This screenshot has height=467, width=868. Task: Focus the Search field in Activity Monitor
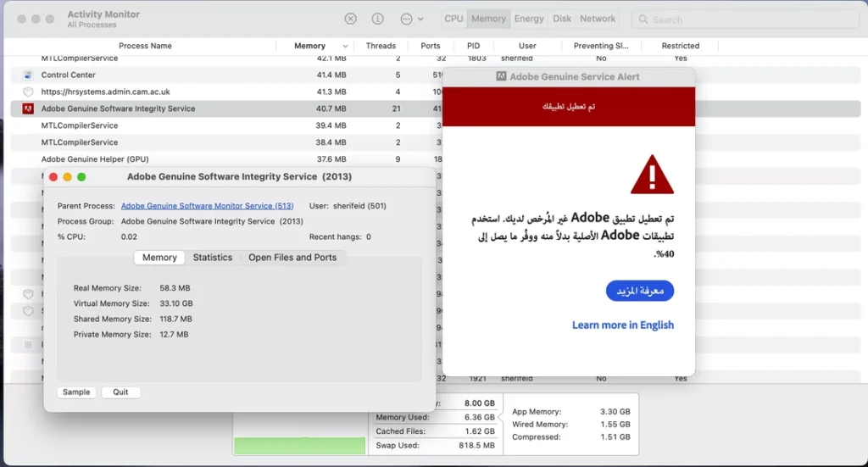coord(745,19)
